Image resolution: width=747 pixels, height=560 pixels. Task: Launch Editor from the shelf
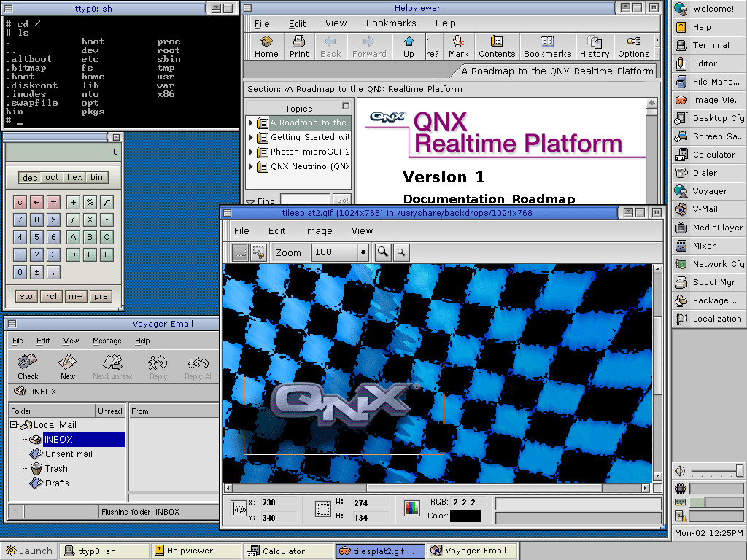tap(709, 63)
